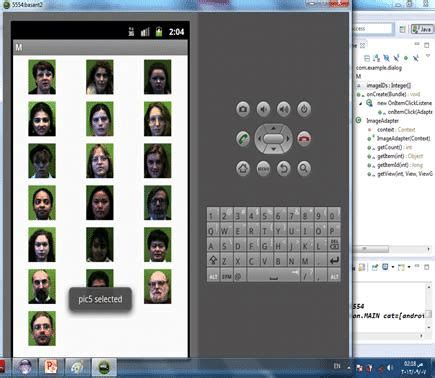Click the Pin Console icon
Viewport: 435px width, 378px height.
(375, 267)
